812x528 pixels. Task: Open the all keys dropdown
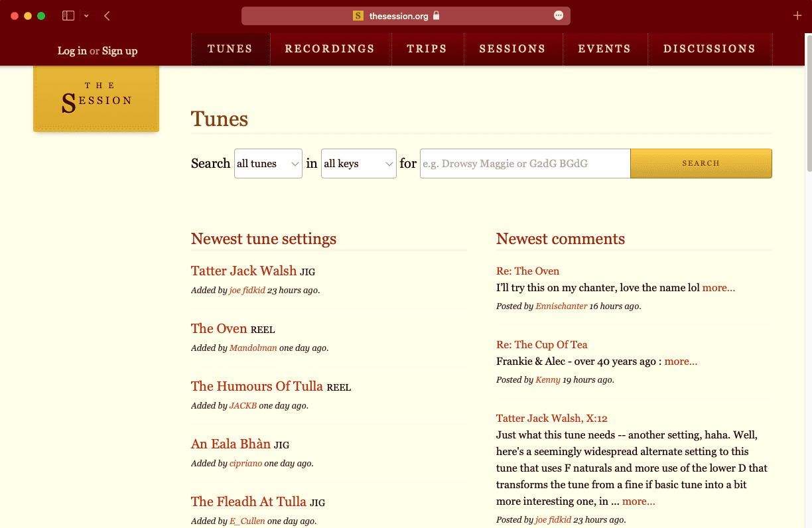coord(358,163)
